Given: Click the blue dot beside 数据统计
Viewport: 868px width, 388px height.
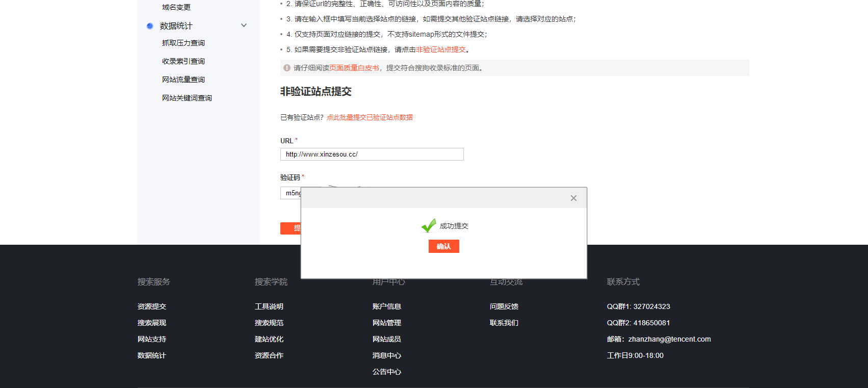Looking at the screenshot, I should [x=150, y=26].
